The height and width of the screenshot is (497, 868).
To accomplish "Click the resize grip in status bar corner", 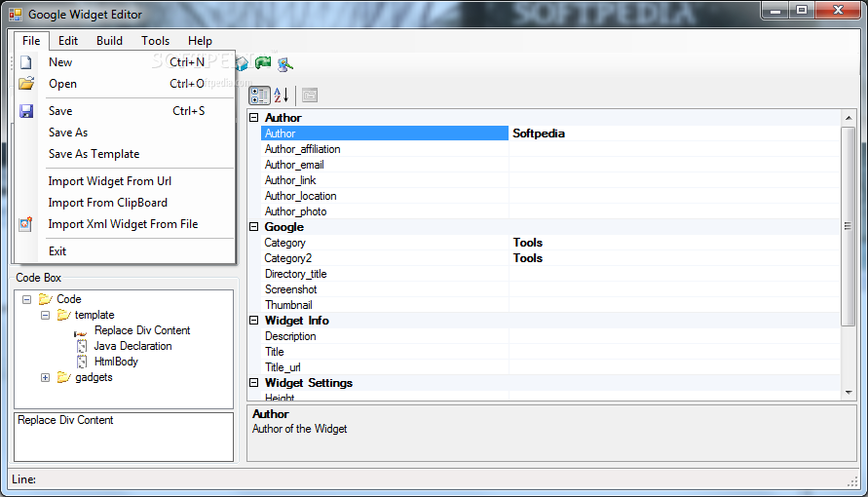I will point(852,482).
